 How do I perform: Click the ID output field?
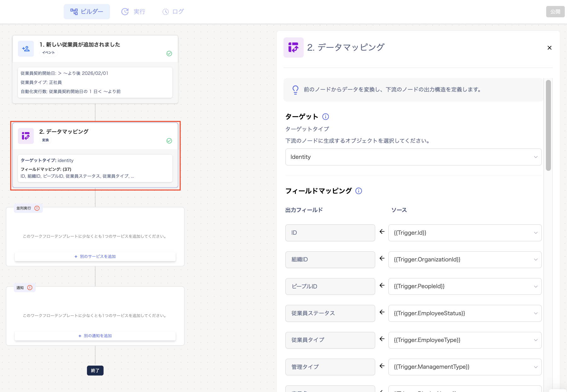(330, 233)
